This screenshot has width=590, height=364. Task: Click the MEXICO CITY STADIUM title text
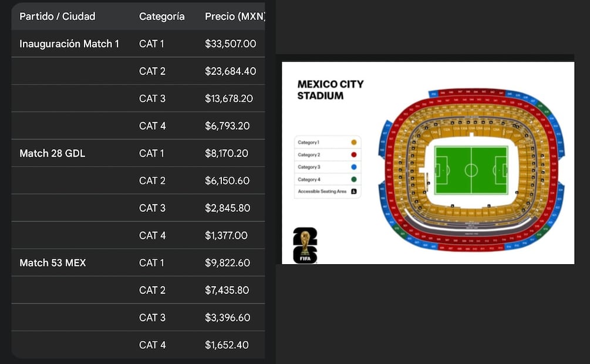[x=330, y=90]
